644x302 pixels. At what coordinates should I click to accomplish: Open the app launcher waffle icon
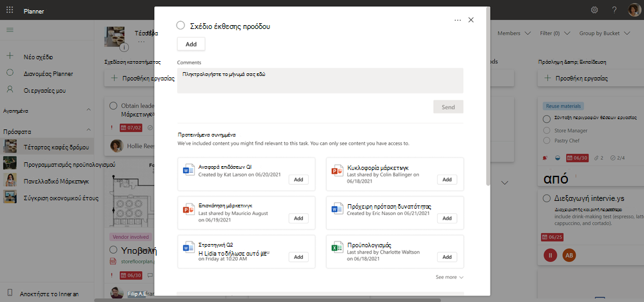pos(10,10)
